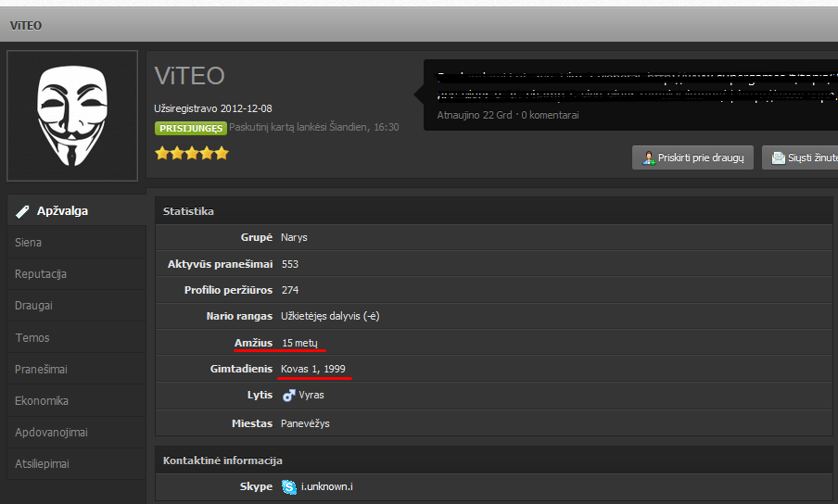
Task: Click the Gimtadienis label
Action: [x=241, y=369]
